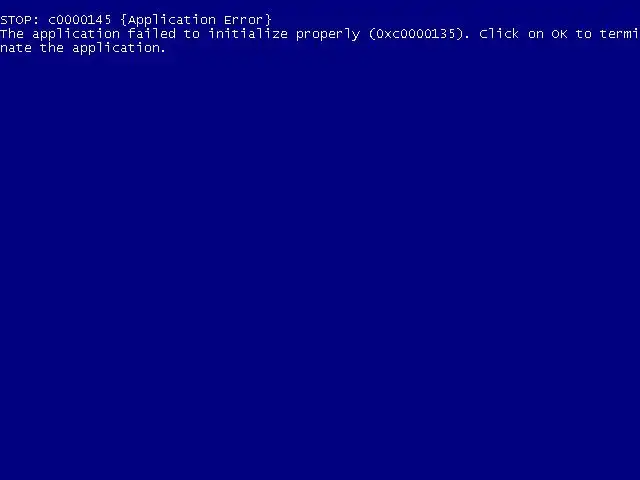Click the word initialize

point(248,33)
